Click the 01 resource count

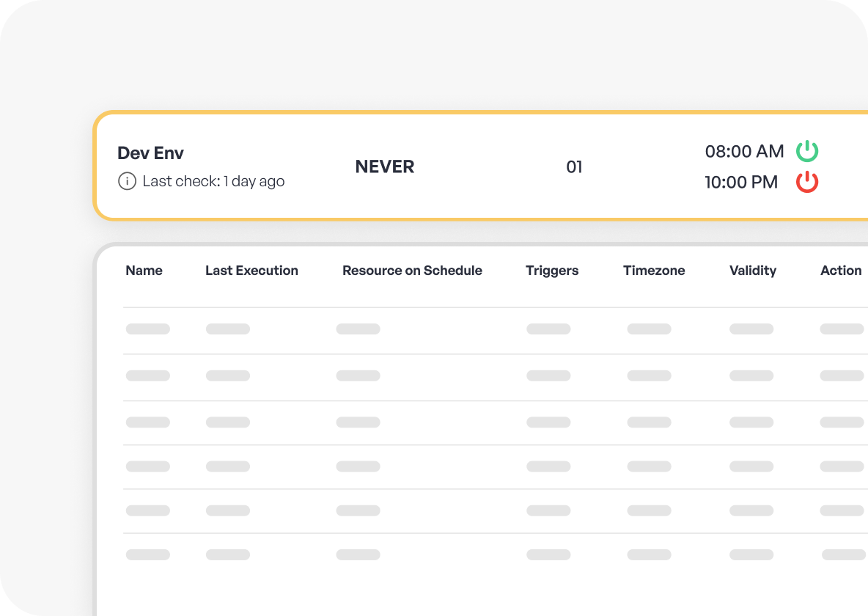pyautogui.click(x=574, y=166)
